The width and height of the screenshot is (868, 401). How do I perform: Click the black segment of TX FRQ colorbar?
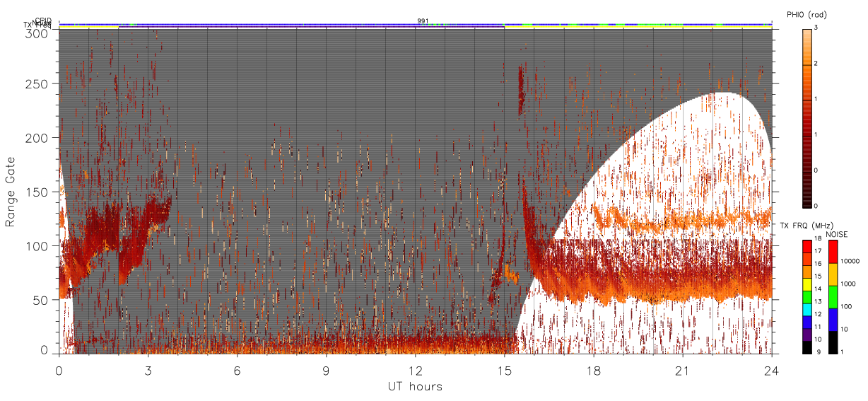pos(807,347)
